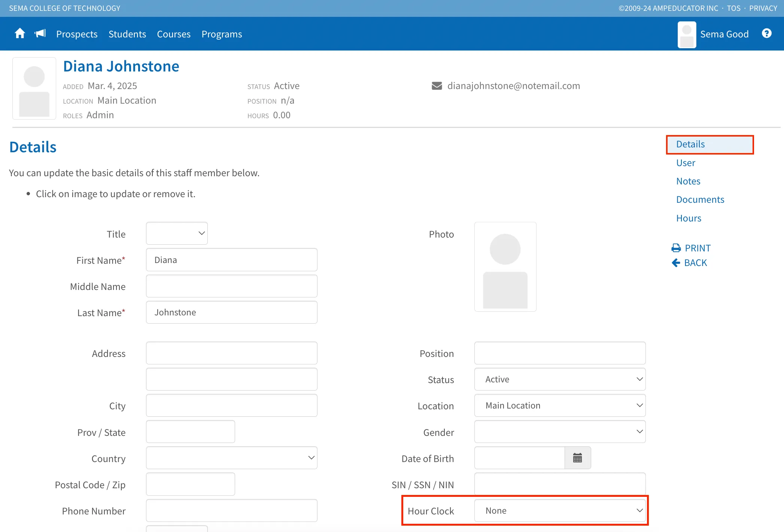The image size is (784, 532).
Task: Click the email envelope icon
Action: (437, 86)
